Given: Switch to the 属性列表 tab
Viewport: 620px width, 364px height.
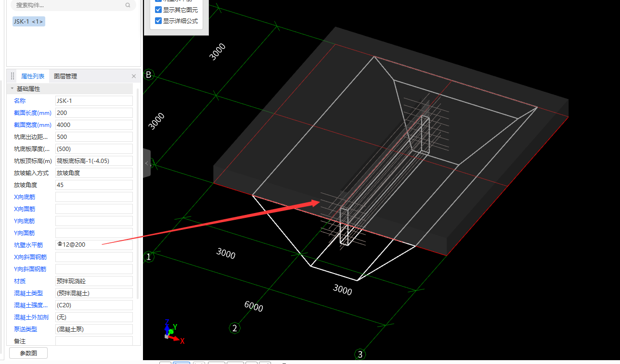Looking at the screenshot, I should 33,76.
